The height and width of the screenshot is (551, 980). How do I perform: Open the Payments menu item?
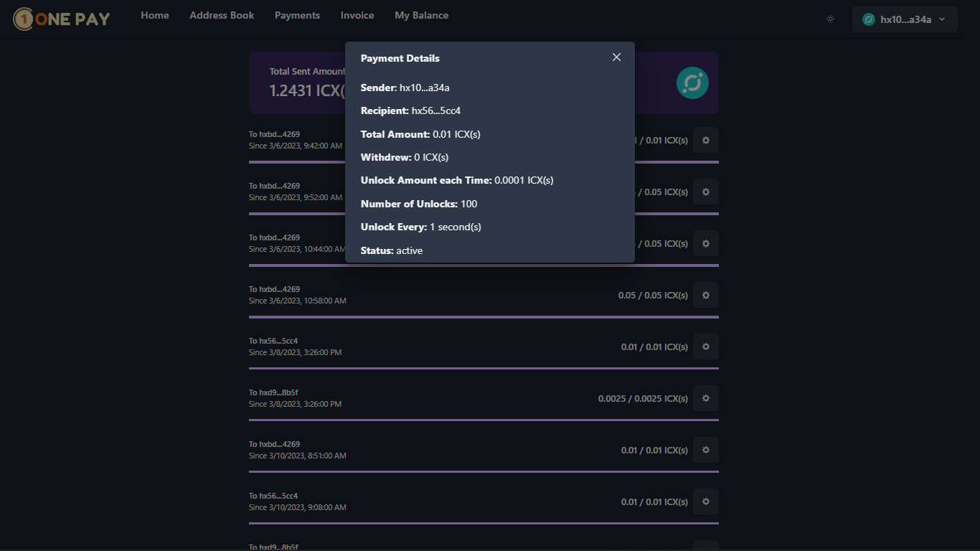click(297, 15)
